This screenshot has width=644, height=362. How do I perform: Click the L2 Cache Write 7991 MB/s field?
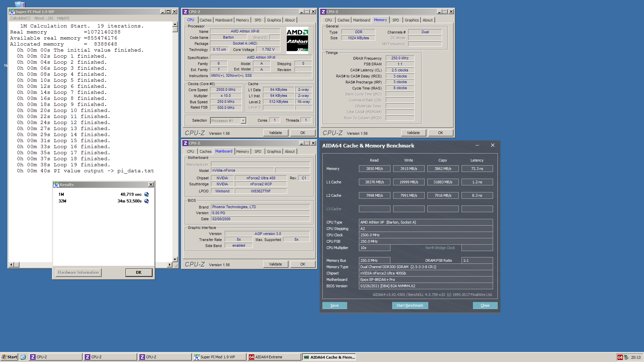click(x=409, y=195)
